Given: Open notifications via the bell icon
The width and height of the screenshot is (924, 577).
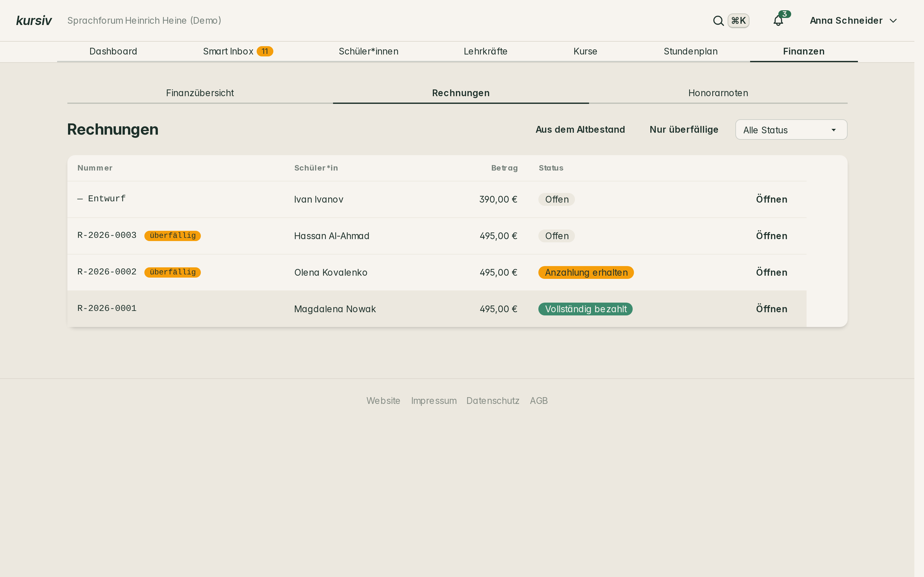Looking at the screenshot, I should 778,21.
